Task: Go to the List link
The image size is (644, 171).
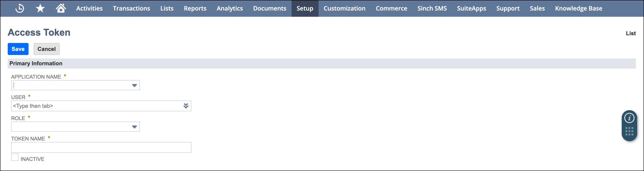Action: (630, 33)
